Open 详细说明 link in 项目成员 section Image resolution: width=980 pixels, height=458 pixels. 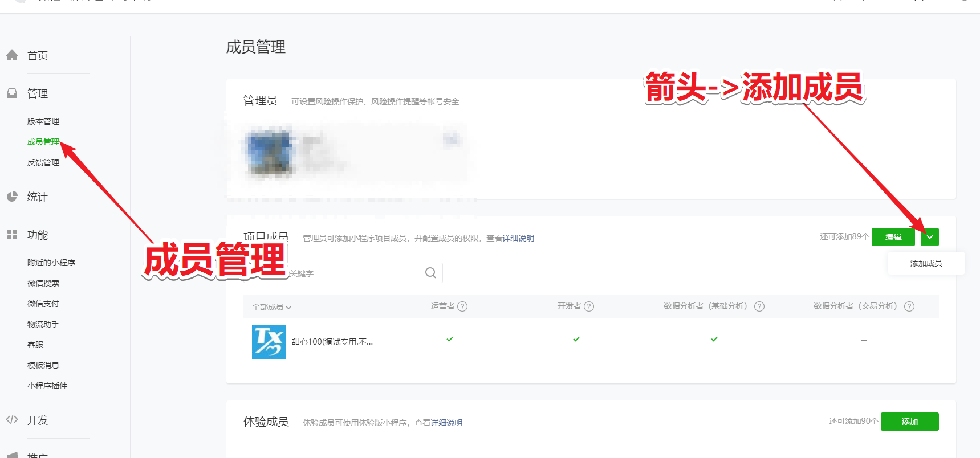[x=518, y=238]
